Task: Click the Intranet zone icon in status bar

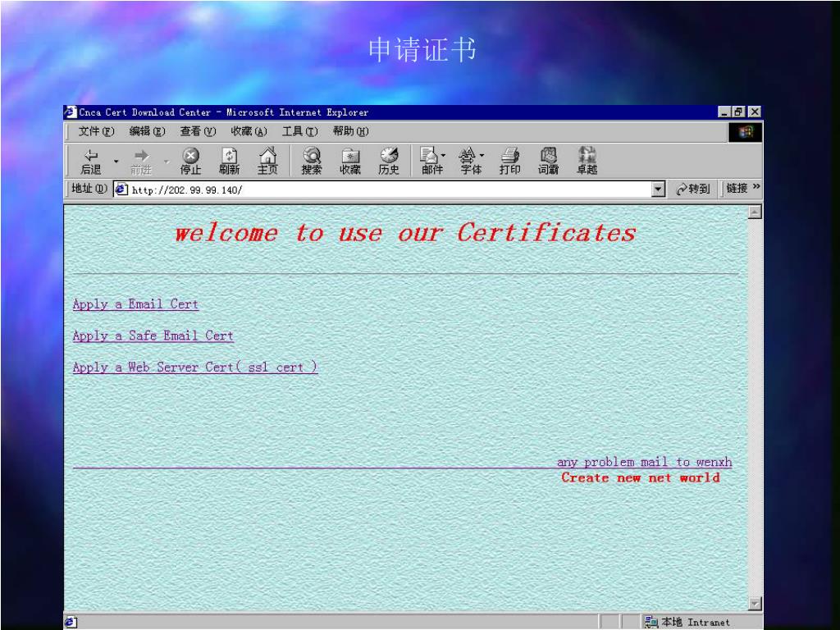Action: (651, 622)
